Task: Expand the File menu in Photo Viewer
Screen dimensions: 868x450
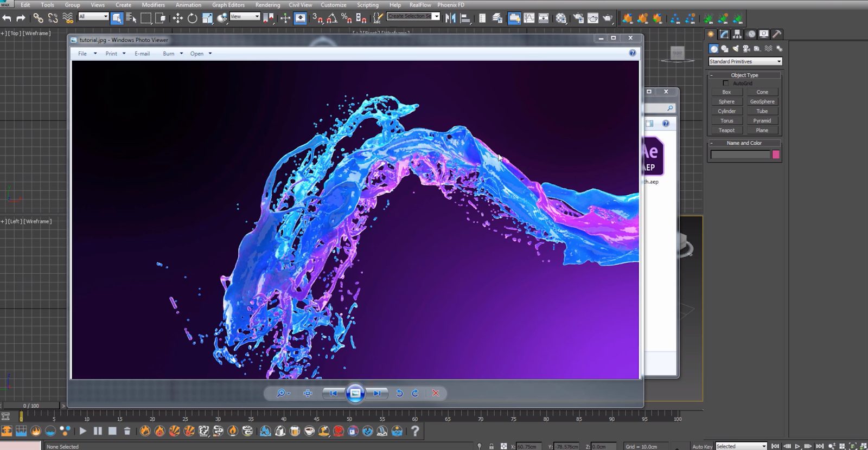Action: (x=87, y=54)
